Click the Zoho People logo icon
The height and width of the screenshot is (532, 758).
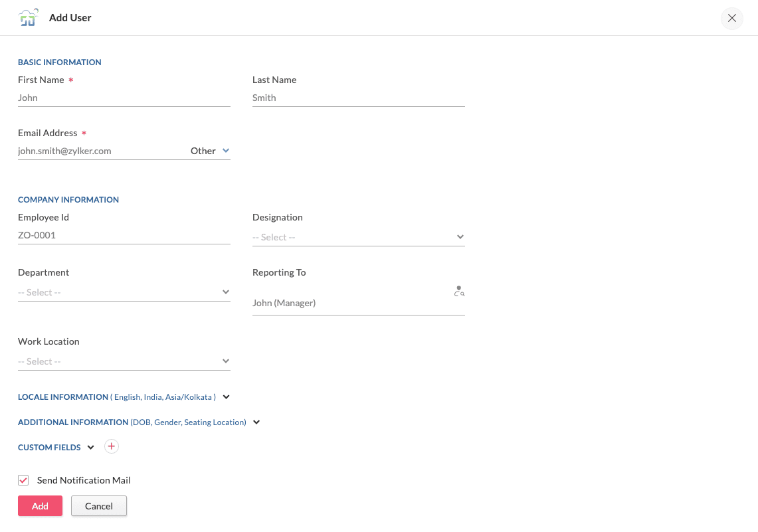(28, 18)
